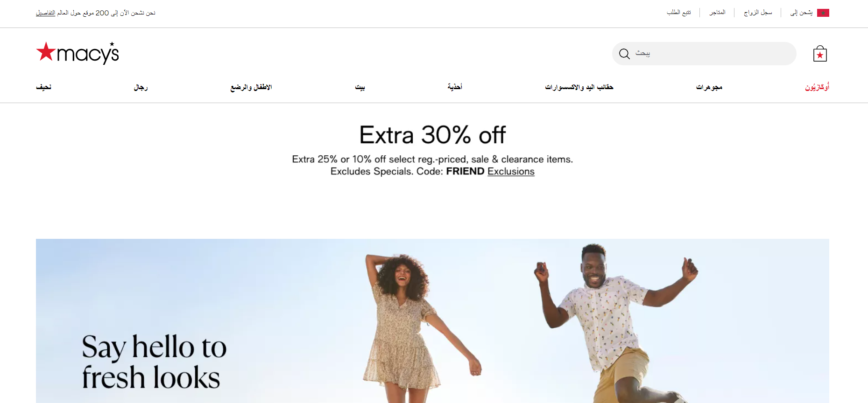This screenshot has height=403, width=868.
Task: Open the مجوهرات jewelry menu
Action: coord(709,87)
